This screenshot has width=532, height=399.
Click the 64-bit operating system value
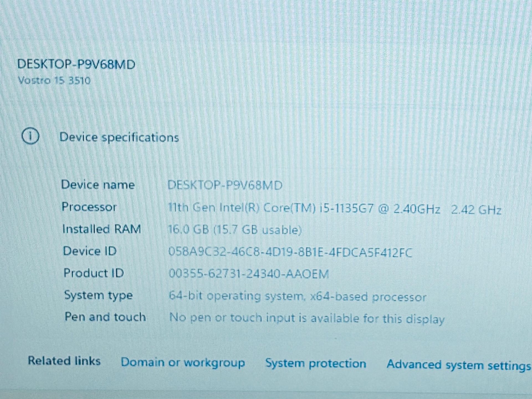point(297,296)
